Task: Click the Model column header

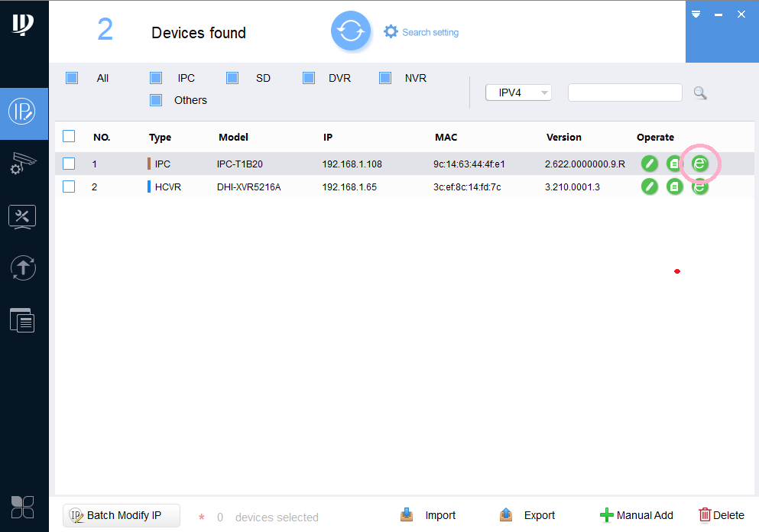Action: [233, 138]
